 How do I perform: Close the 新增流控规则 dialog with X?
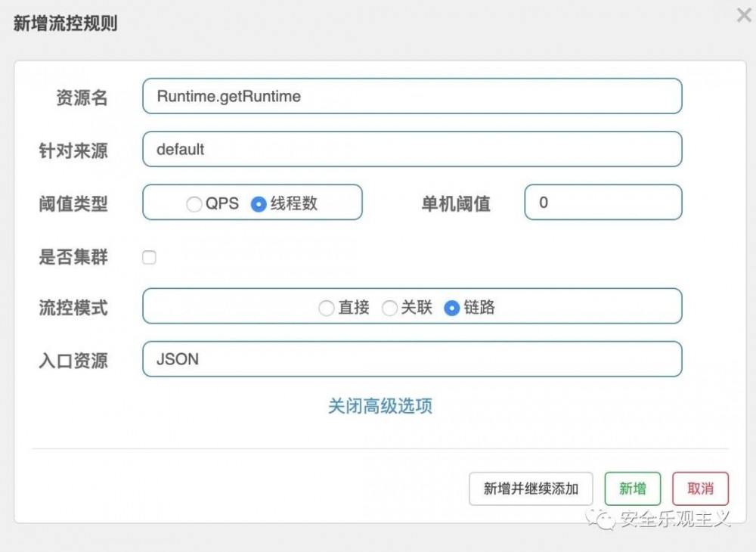(x=744, y=15)
